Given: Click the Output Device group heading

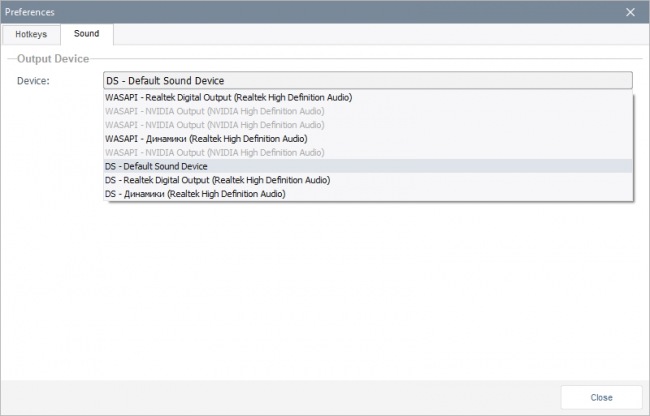Looking at the screenshot, I should pyautogui.click(x=53, y=59).
